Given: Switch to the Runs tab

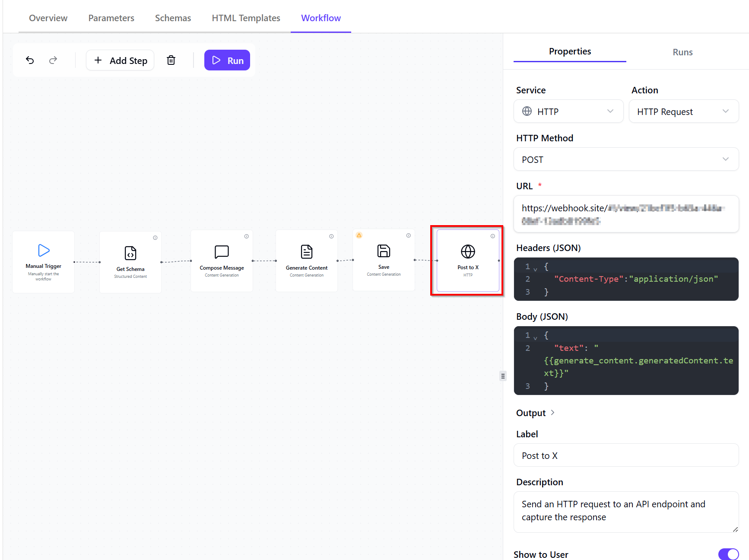Looking at the screenshot, I should coord(682,52).
